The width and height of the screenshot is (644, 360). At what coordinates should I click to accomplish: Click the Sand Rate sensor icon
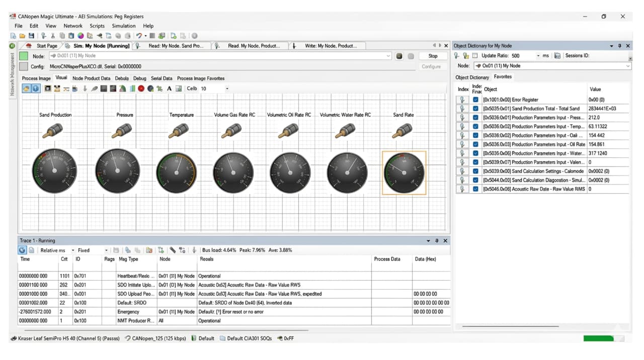click(403, 132)
